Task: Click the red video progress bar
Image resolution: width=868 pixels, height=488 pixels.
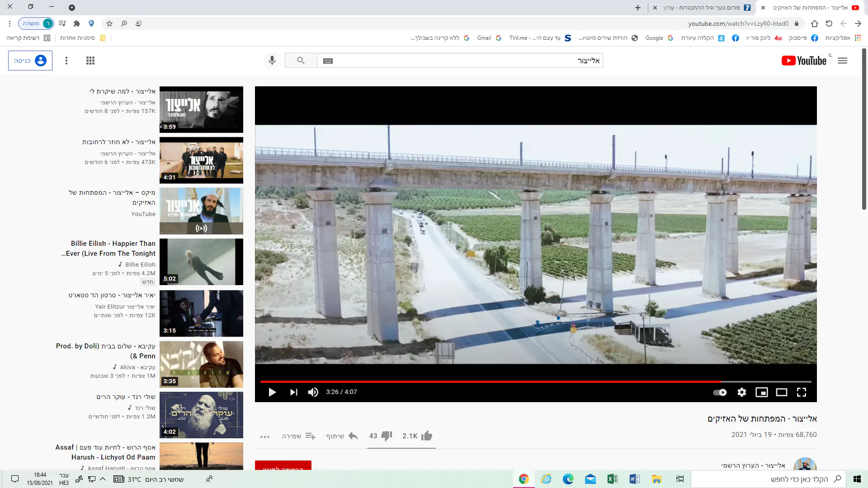Action: pos(491,382)
